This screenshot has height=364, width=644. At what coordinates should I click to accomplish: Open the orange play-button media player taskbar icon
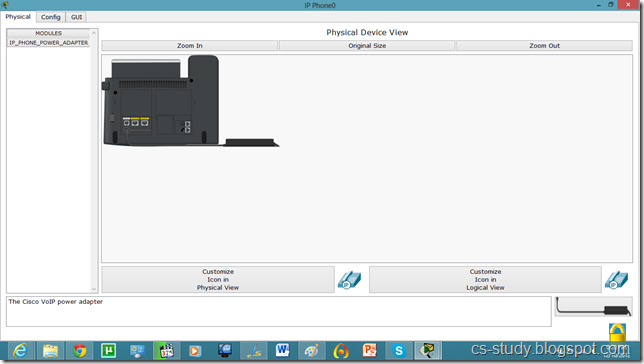pos(195,351)
